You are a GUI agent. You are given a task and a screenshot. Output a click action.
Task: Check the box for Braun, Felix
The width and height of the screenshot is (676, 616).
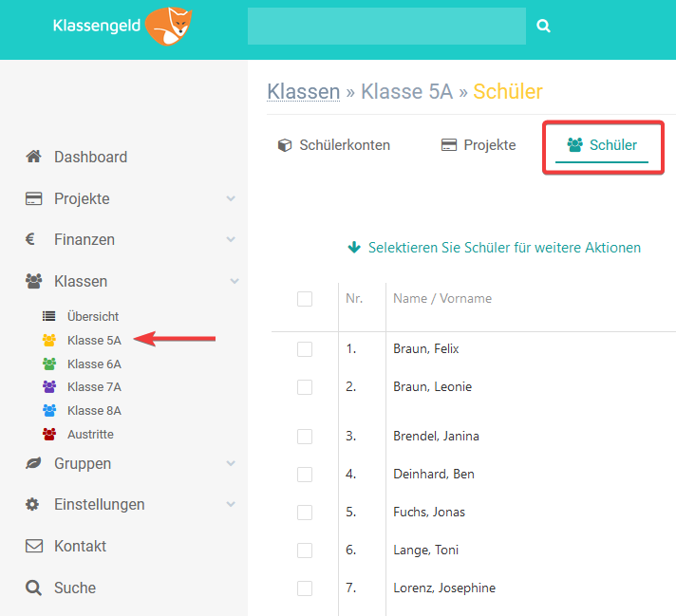pyautogui.click(x=305, y=349)
